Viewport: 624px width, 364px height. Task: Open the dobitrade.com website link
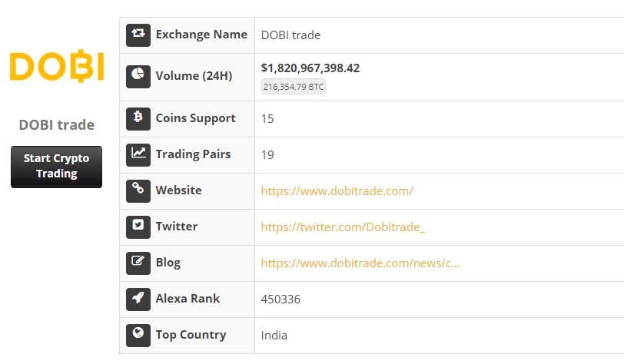337,190
